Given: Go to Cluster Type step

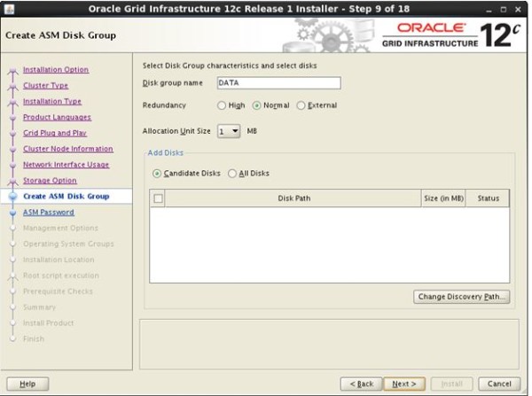Looking at the screenshot, I should (45, 85).
